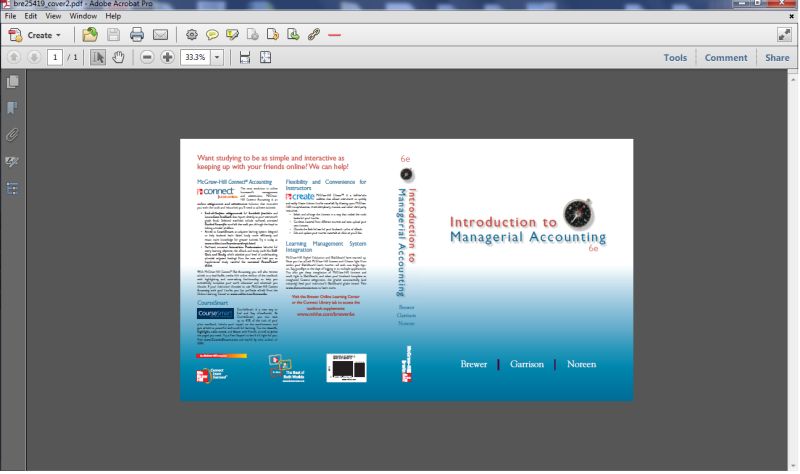
Task: Click author name Noreen on cover
Action: tap(581, 364)
